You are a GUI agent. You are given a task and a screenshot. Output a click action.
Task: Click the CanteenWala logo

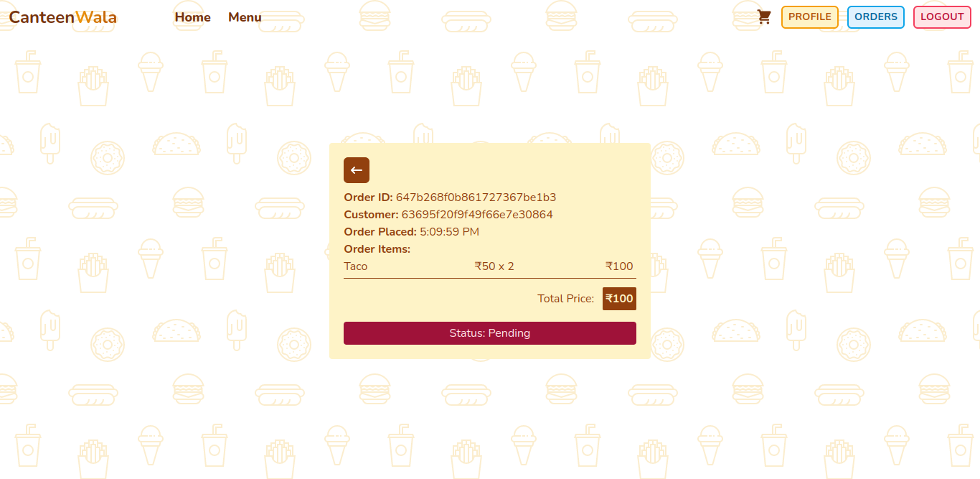[62, 17]
